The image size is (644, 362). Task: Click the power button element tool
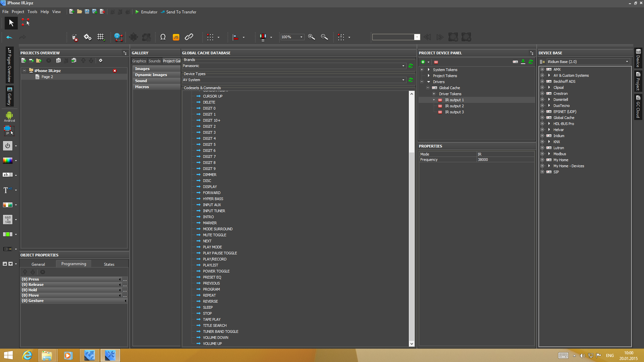(x=8, y=146)
